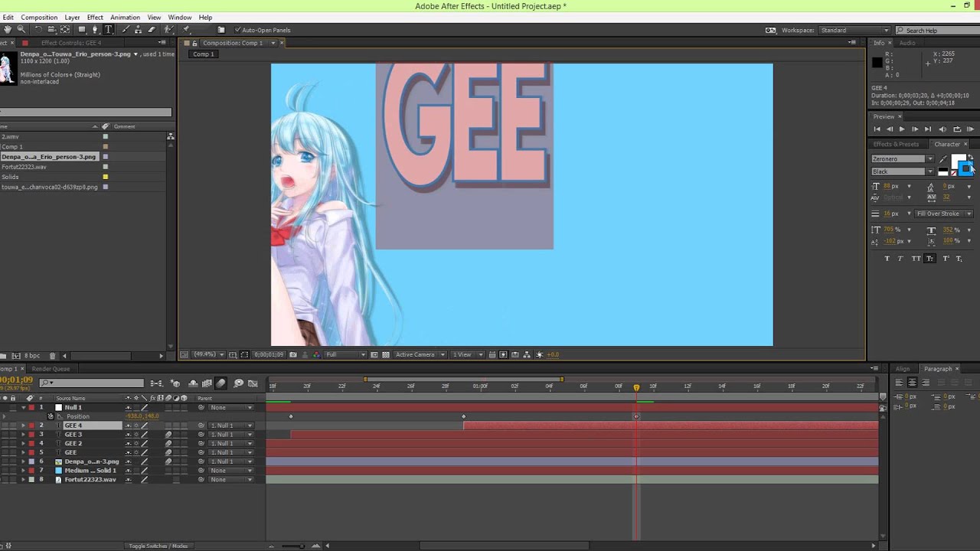Select the Horizontal Type tool

pyautogui.click(x=108, y=30)
